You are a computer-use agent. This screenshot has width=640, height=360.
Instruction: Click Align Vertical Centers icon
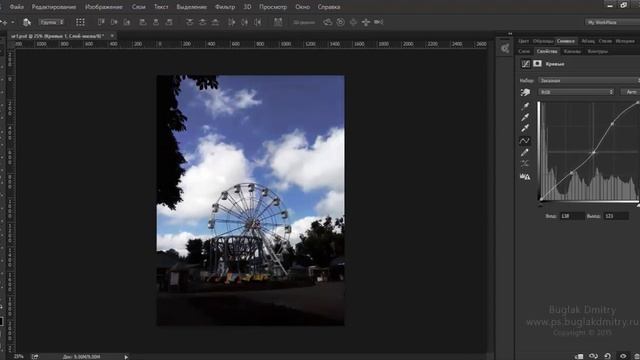click(114, 22)
